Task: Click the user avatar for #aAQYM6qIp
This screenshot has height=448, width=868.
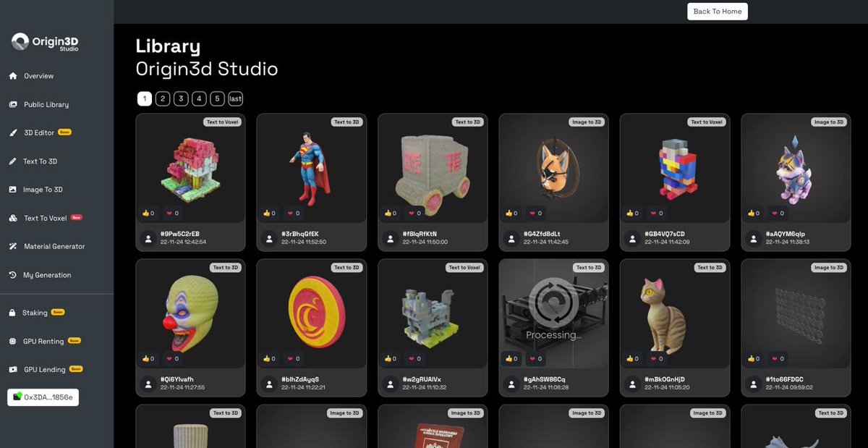Action: click(x=754, y=238)
